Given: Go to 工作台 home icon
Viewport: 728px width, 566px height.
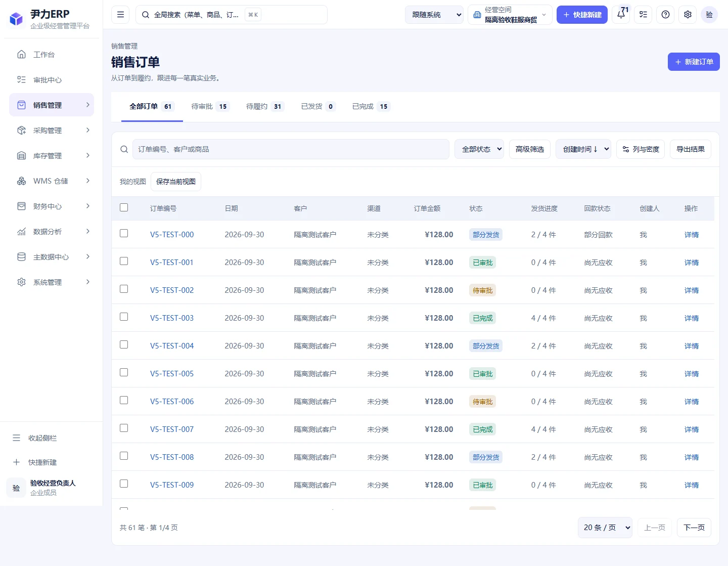Looking at the screenshot, I should [x=21, y=54].
